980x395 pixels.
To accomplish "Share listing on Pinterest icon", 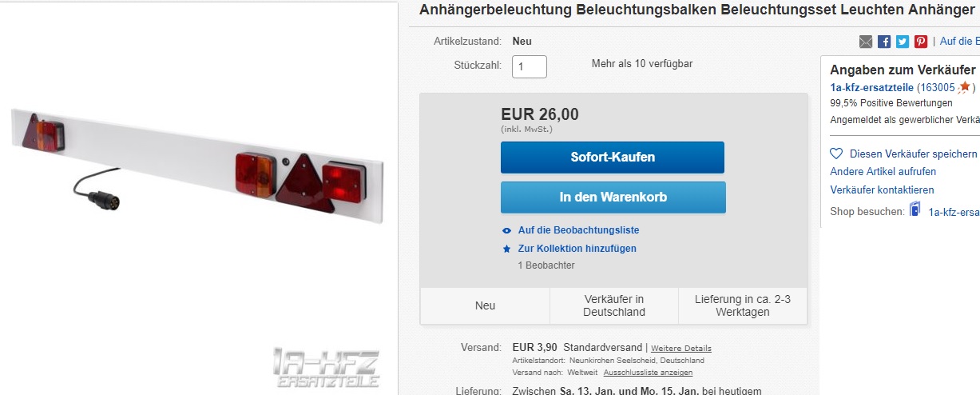I will coord(921,42).
